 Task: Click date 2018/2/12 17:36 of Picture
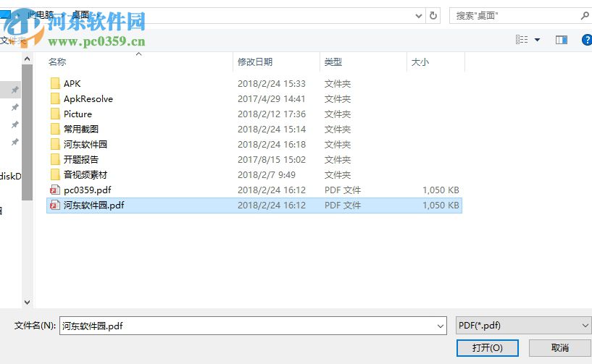pos(272,114)
